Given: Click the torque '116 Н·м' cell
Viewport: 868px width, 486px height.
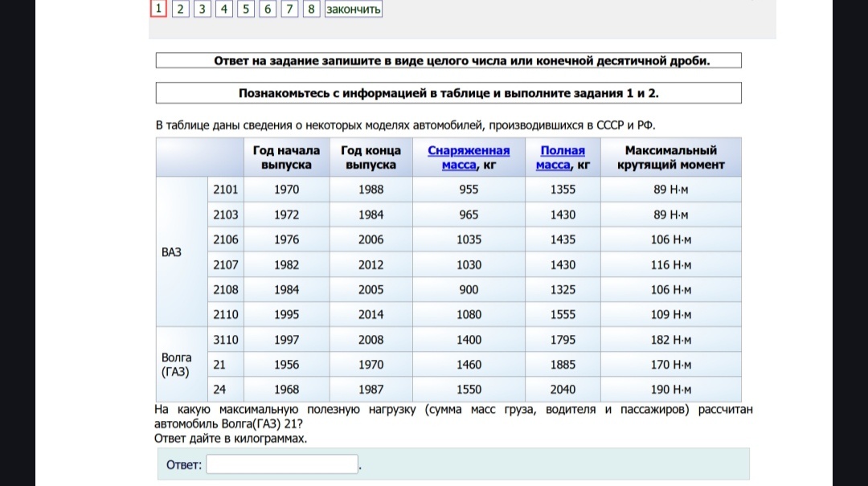Looking at the screenshot, I should pos(671,264).
